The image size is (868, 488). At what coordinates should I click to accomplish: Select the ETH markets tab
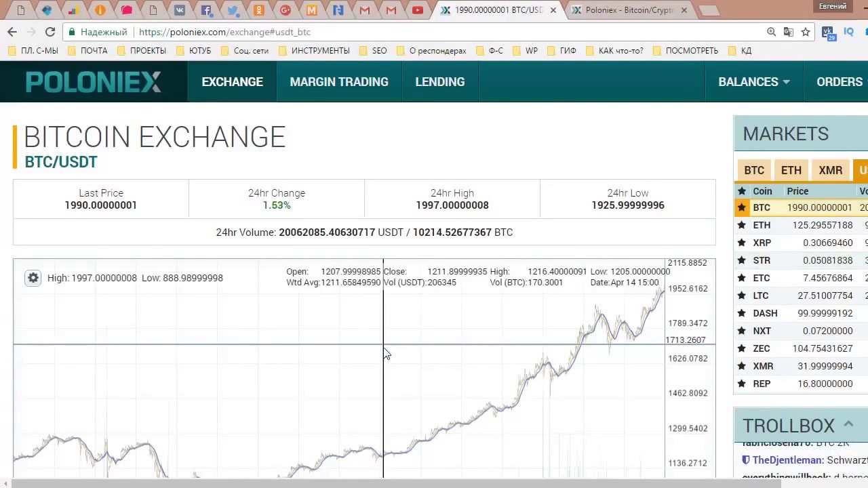[791, 170]
